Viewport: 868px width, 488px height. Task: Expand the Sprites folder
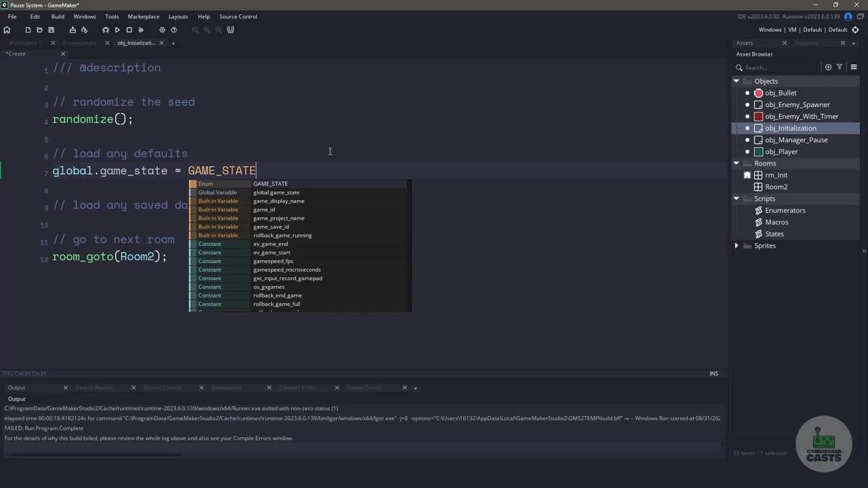[736, 246]
